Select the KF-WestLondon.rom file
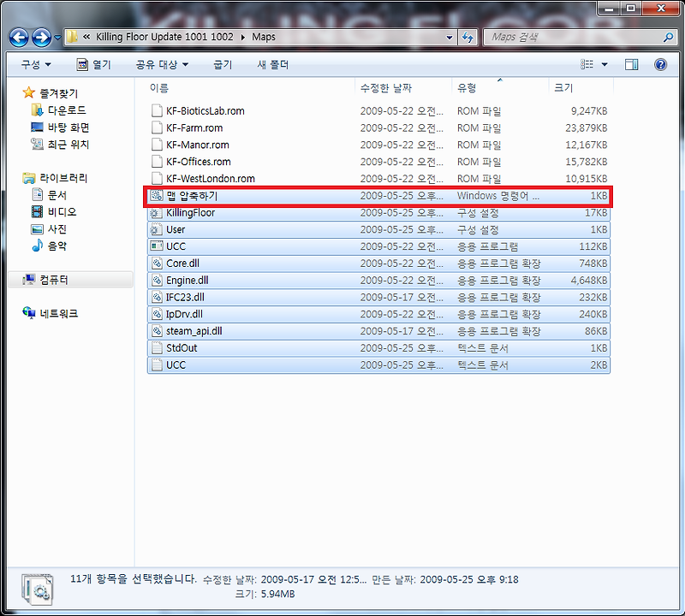The image size is (685, 616). tap(378, 179)
